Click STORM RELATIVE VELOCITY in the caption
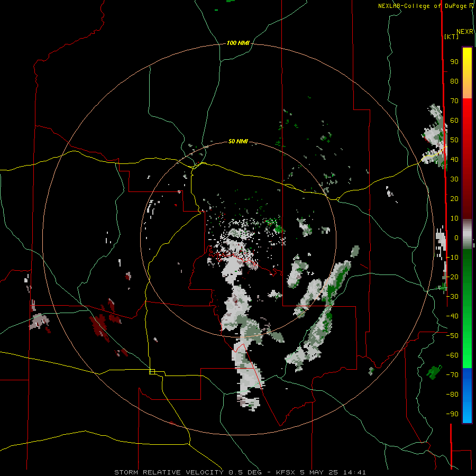This screenshot has height=476, width=476. click(170, 472)
